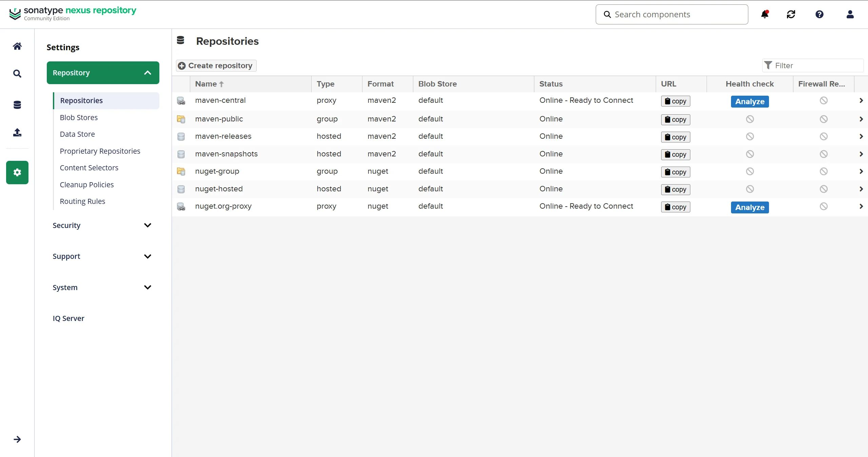This screenshot has height=457, width=868.
Task: Open nuget.org-proxy details via row chevron
Action: coord(861,206)
